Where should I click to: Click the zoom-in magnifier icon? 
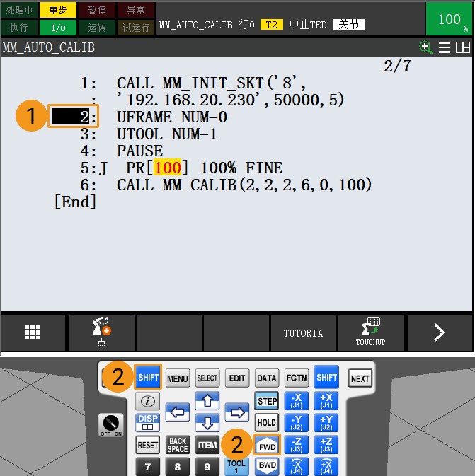tap(425, 47)
